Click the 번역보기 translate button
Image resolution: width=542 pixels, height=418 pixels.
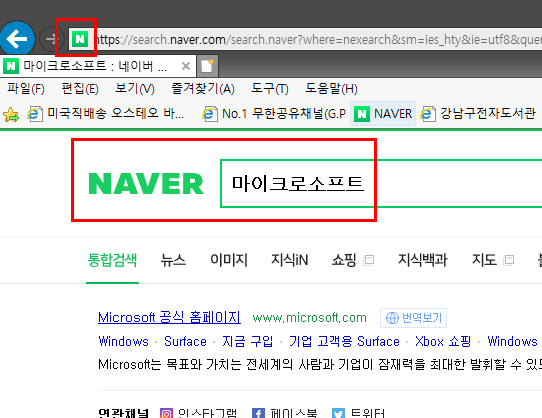click(x=413, y=318)
